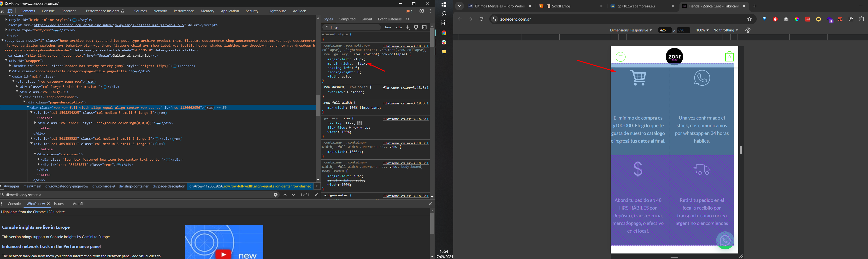Image resolution: width=868 pixels, height=259 pixels.
Task: Open flatsome.css source link for .row-full-width rule
Action: [x=406, y=103]
